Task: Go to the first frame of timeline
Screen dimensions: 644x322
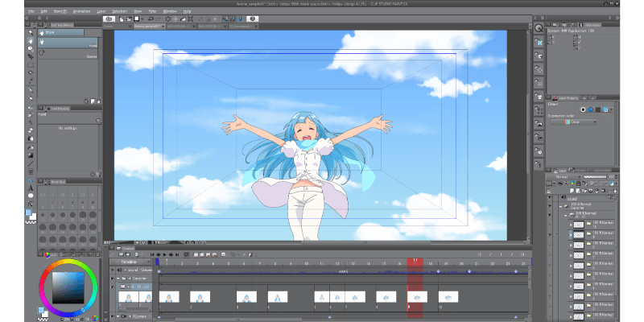Action: tap(152, 255)
